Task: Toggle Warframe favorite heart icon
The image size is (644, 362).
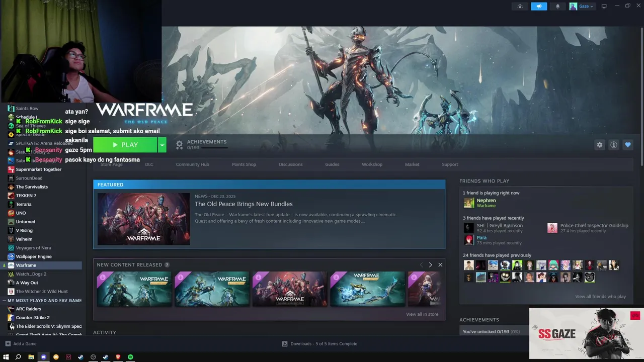Action: pos(628,145)
